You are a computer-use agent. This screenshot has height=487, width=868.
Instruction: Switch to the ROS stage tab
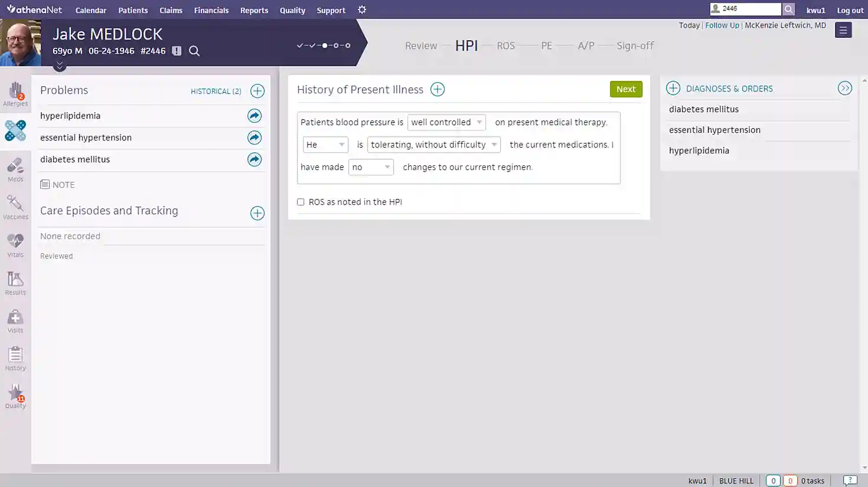505,45
